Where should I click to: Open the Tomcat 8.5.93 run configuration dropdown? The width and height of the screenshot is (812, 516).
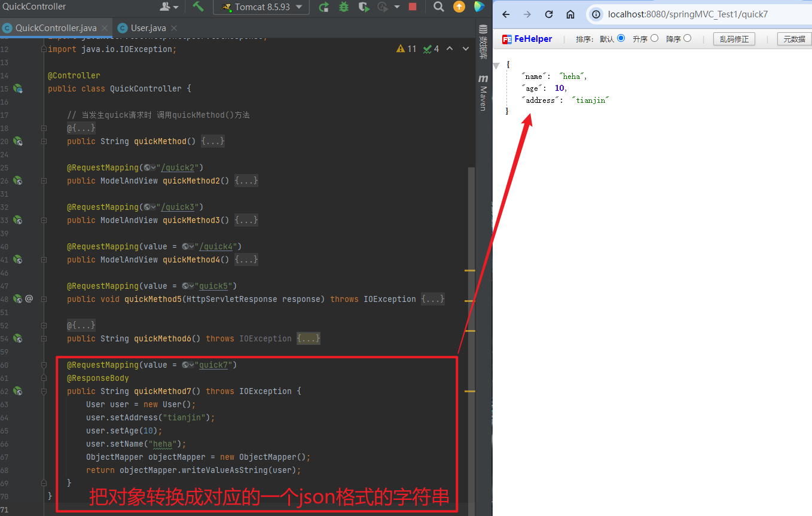(x=262, y=7)
